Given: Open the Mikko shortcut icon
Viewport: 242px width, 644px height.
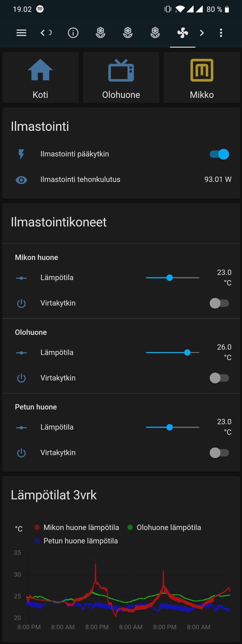Looking at the screenshot, I should pyautogui.click(x=202, y=70).
